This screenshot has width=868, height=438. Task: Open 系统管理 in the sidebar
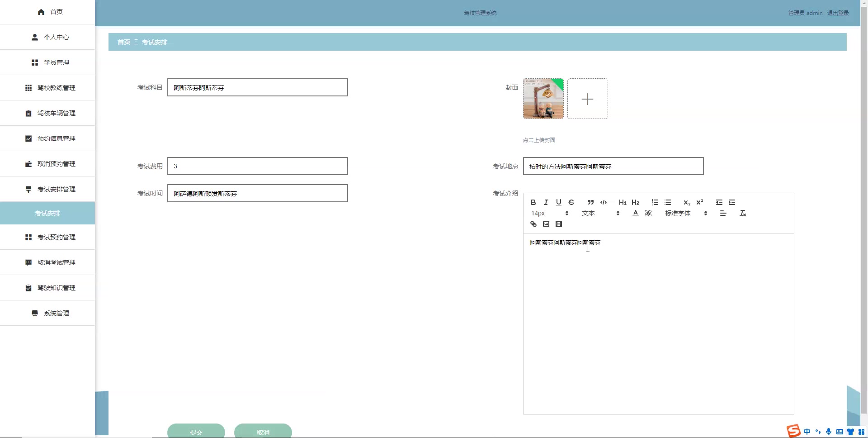pos(56,313)
